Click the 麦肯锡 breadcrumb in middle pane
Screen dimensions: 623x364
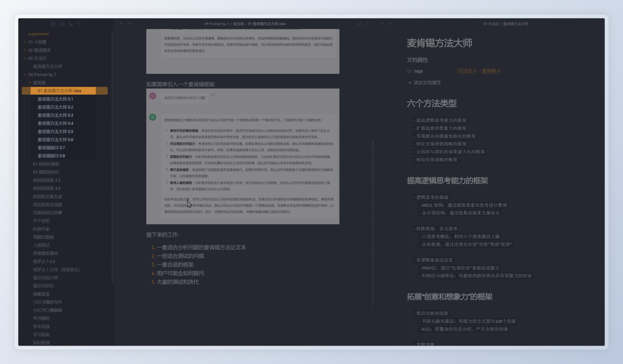click(x=238, y=24)
